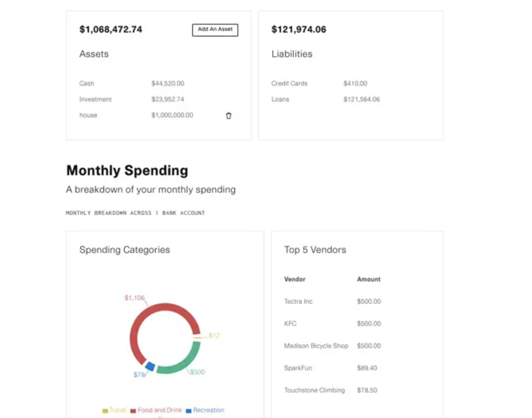
Task: Select Madison Bicycle Shop vendor
Action: coord(316,346)
